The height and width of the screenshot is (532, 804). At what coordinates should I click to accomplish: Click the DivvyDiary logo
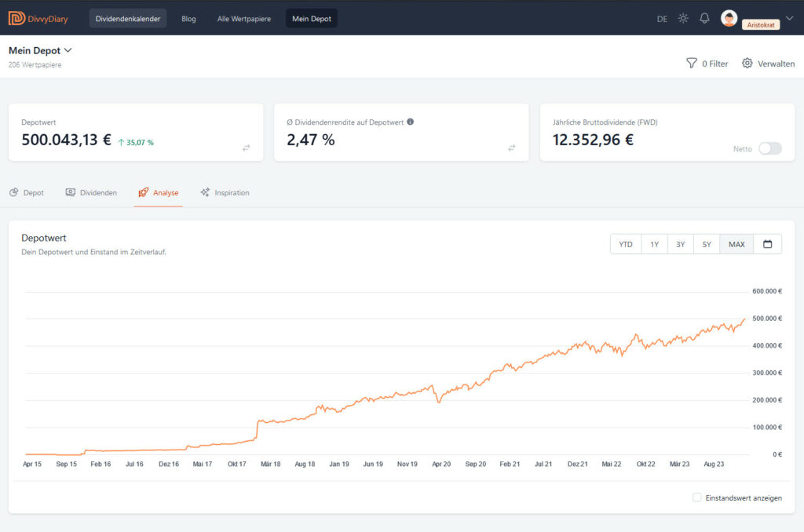pyautogui.click(x=38, y=19)
